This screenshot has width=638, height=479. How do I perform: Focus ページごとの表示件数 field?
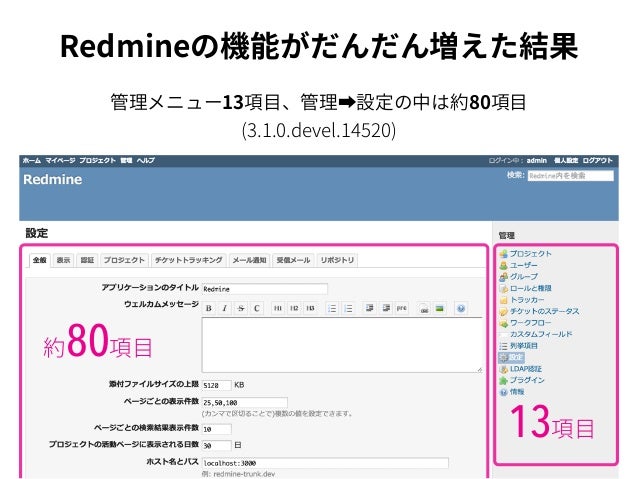(245, 402)
